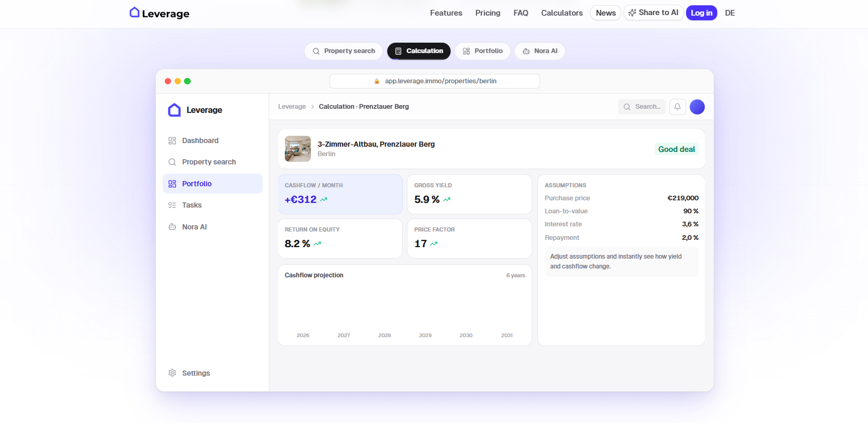Click the app.leverage.immo address field
This screenshot has height=423, width=868.
point(435,81)
